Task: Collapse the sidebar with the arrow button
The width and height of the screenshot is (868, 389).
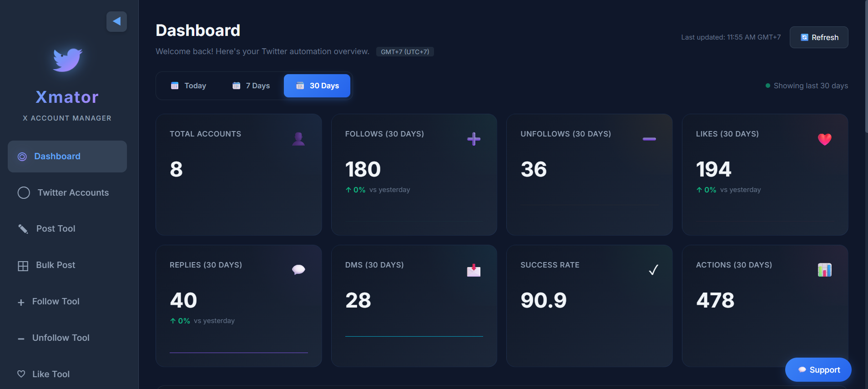Action: tap(116, 21)
